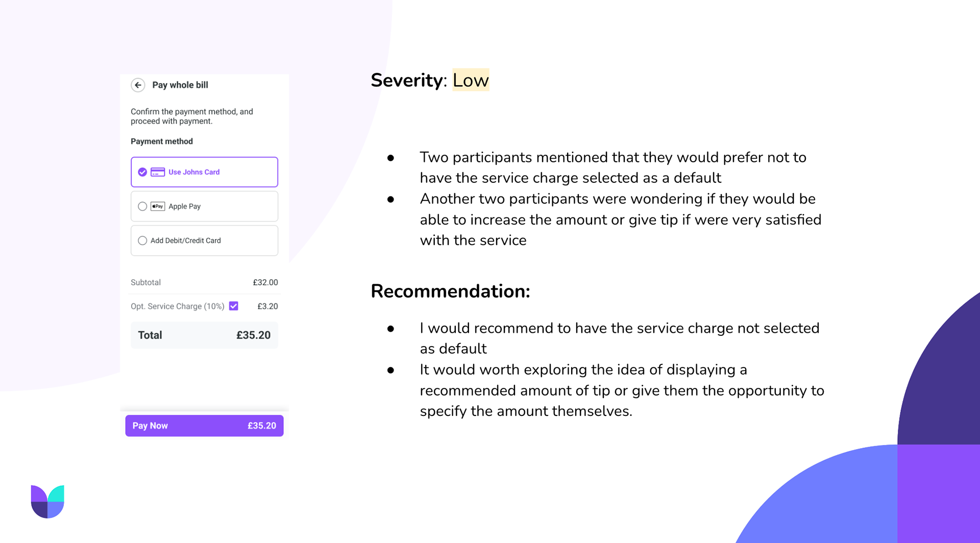
Task: Click the Apple Pay option box
Action: 204,206
